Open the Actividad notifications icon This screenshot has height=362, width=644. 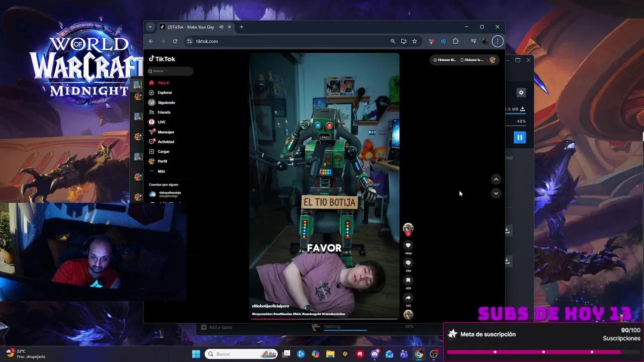(x=151, y=141)
